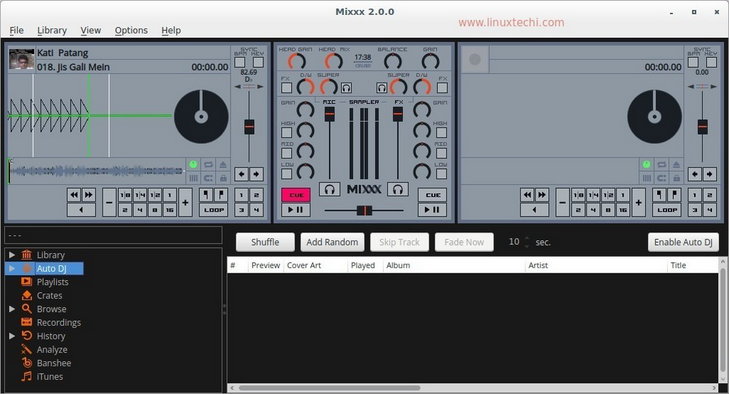Click the Add Random button

[x=332, y=242]
